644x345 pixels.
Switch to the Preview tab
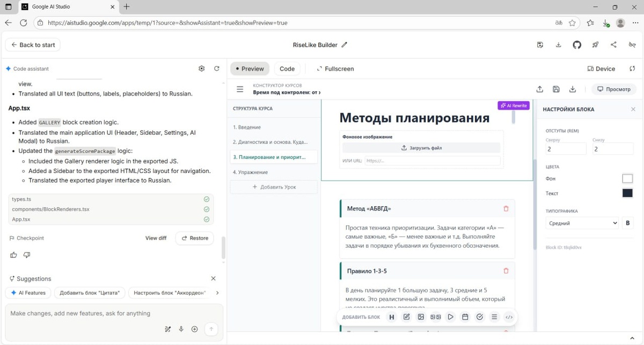click(250, 69)
